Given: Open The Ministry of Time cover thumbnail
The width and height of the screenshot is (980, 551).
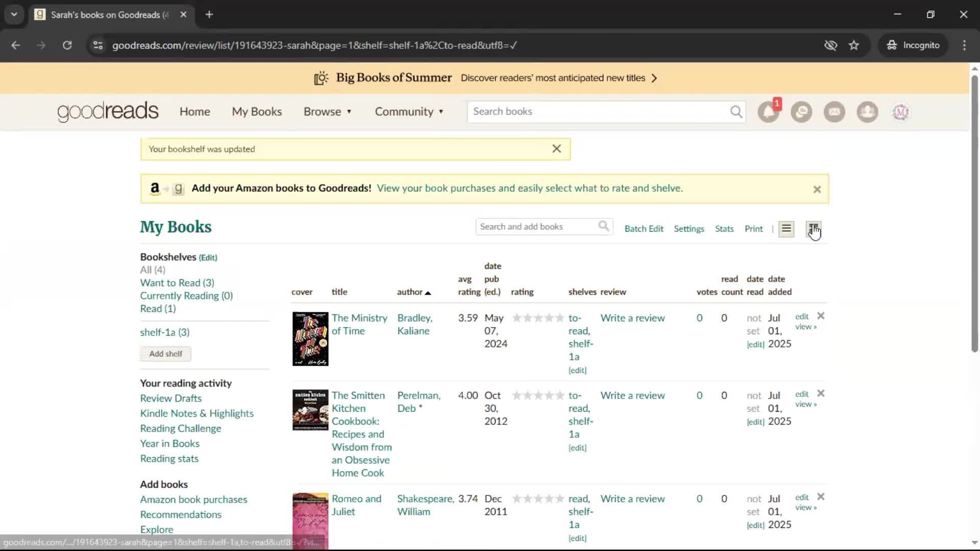Looking at the screenshot, I should [310, 339].
